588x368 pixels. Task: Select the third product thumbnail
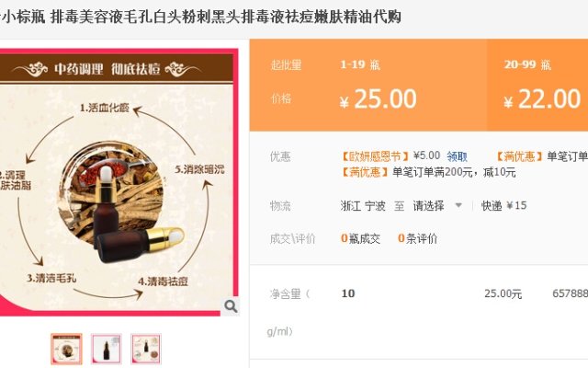(146, 349)
